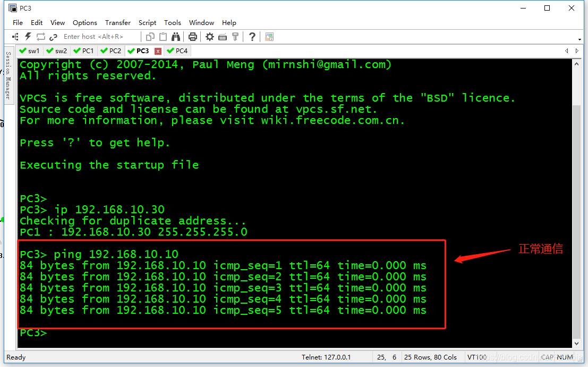Viewport: 588px width, 367px height.
Task: Click the CAP indicator in status bar
Action: click(547, 357)
